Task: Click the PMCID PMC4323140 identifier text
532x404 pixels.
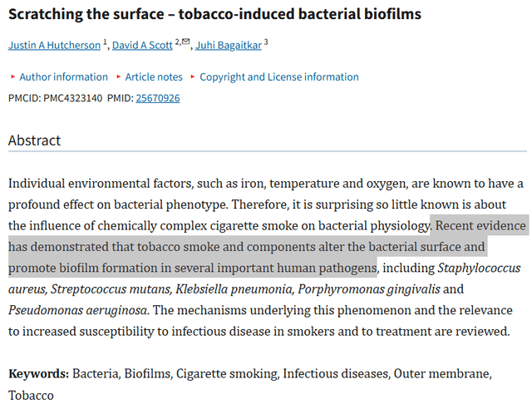Action: 58,98
